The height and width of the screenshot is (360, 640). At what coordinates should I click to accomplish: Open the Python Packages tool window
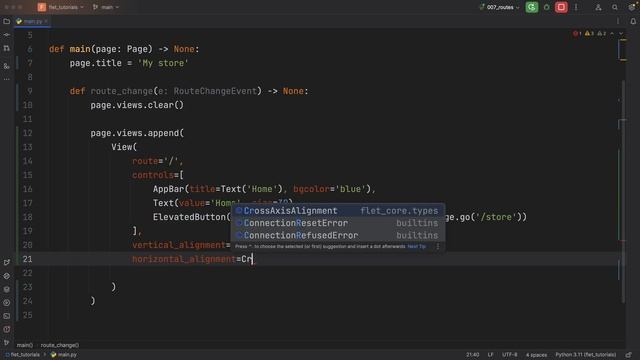click(7, 289)
